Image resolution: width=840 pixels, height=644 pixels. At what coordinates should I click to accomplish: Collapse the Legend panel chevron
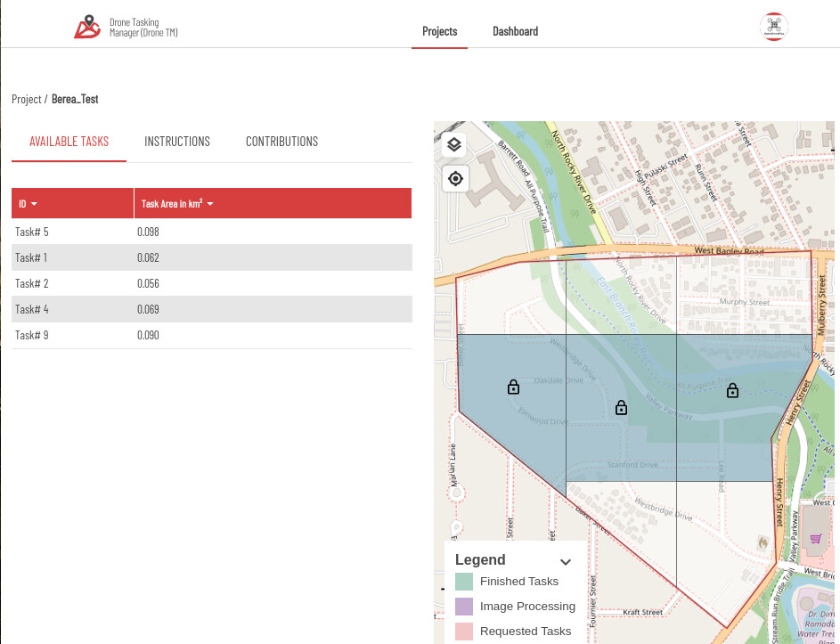click(565, 561)
